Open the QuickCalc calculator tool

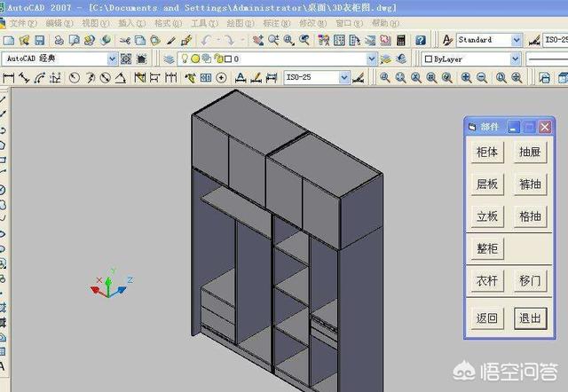401,41
